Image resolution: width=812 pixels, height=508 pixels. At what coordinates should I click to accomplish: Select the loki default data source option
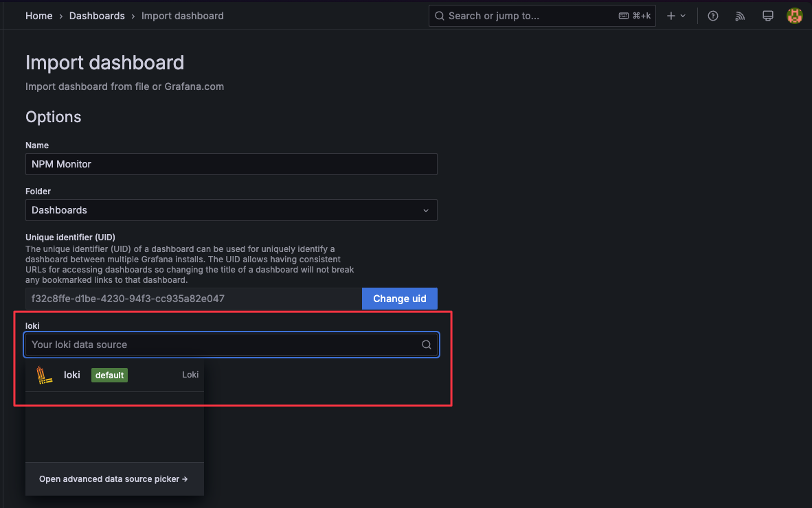click(115, 375)
